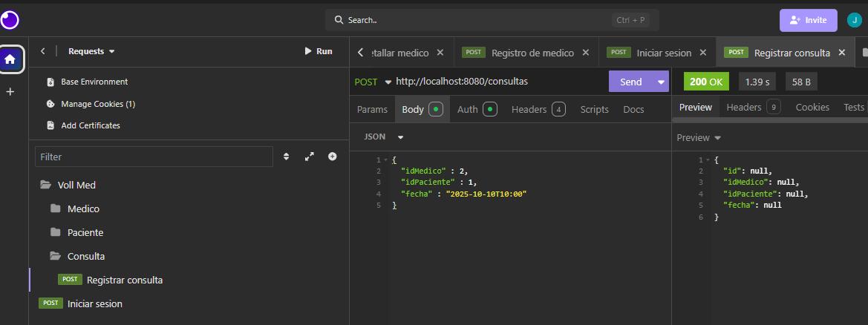The image size is (868, 325).
Task: Run the collection
Action: (x=319, y=51)
